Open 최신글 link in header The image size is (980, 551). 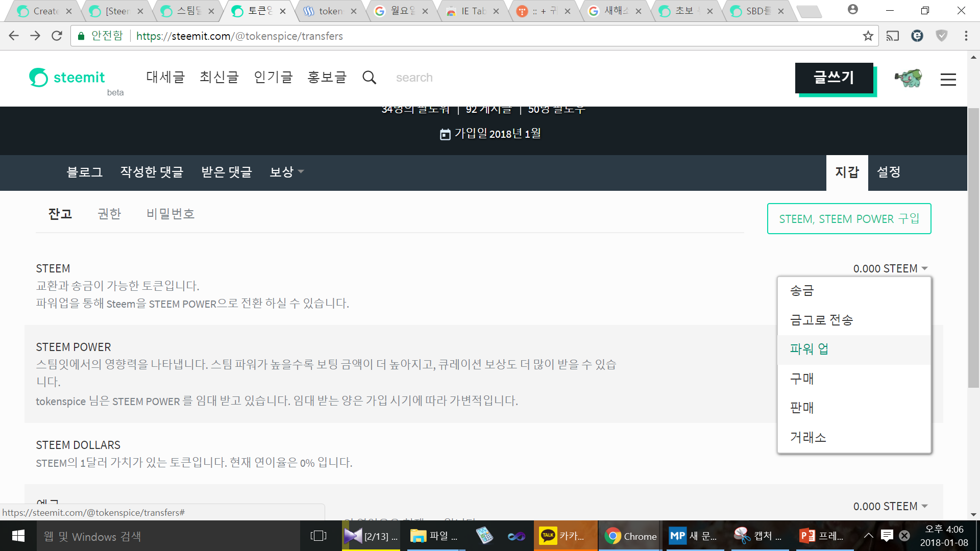click(x=219, y=78)
